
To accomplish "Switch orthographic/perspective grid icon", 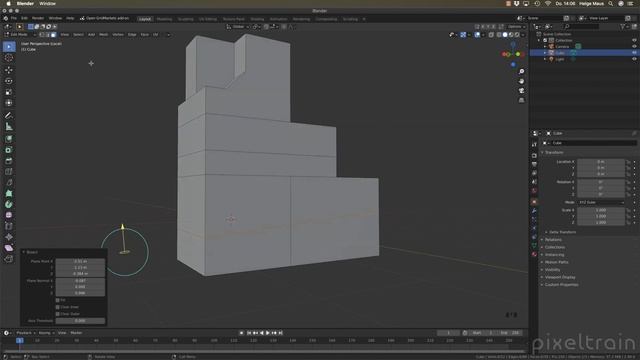I will click(x=521, y=100).
